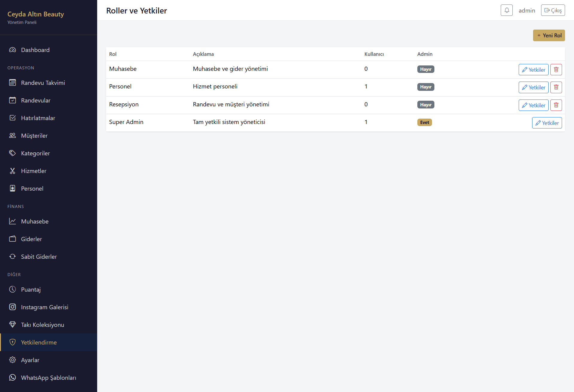Edit Yetkiler for Super Admin role
Screen dimensions: 574x392
pos(547,123)
